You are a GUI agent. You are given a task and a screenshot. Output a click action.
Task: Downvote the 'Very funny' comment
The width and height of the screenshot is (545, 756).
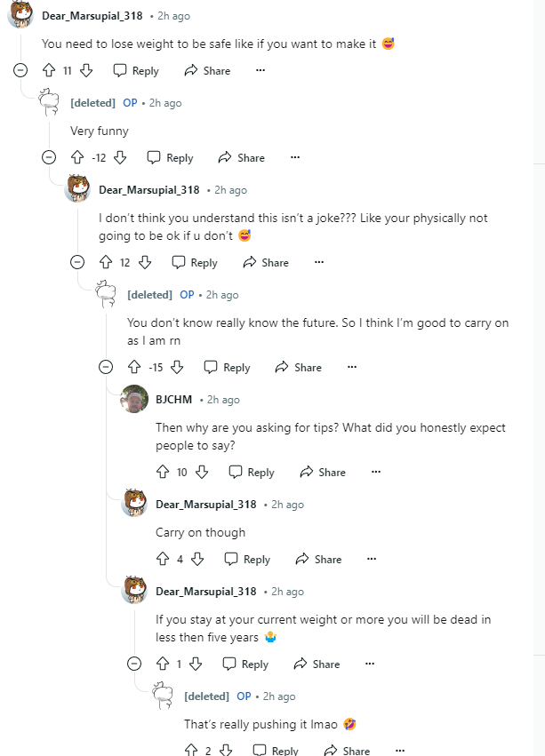tap(120, 158)
